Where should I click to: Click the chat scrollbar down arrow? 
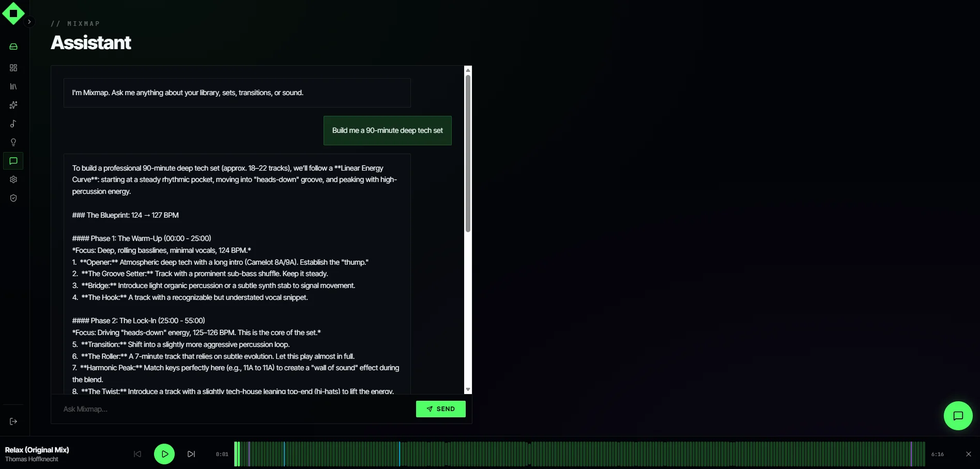[468, 390]
